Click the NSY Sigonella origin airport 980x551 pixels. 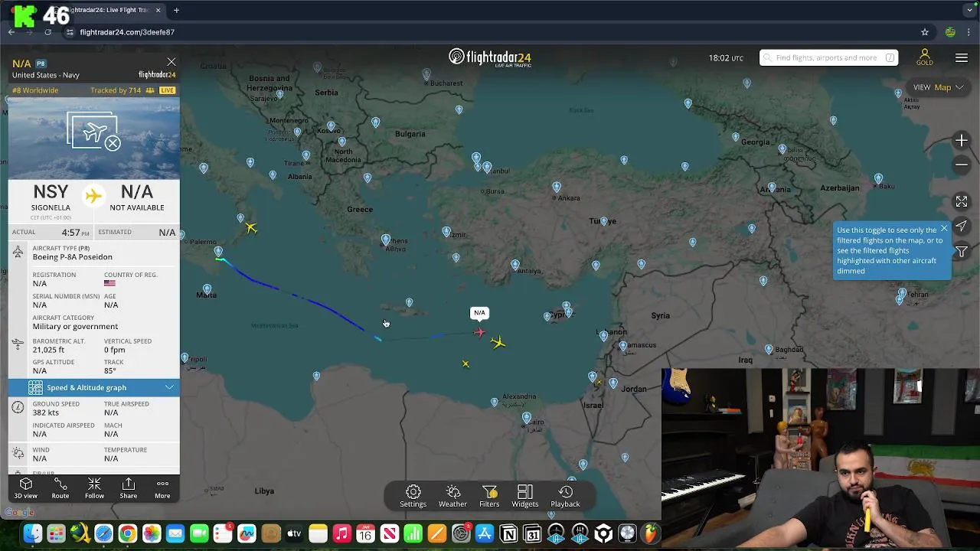coord(51,197)
